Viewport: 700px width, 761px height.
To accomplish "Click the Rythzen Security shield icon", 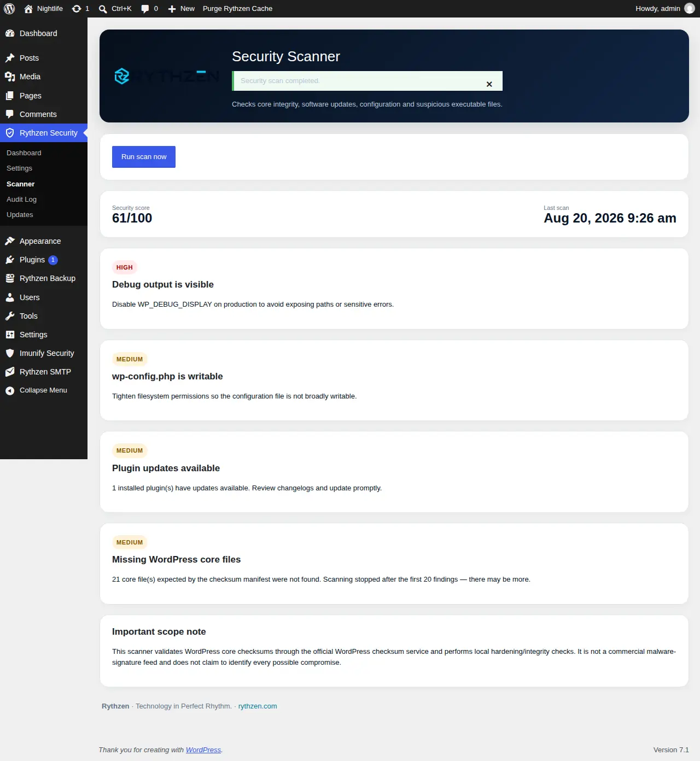I will pos(10,133).
